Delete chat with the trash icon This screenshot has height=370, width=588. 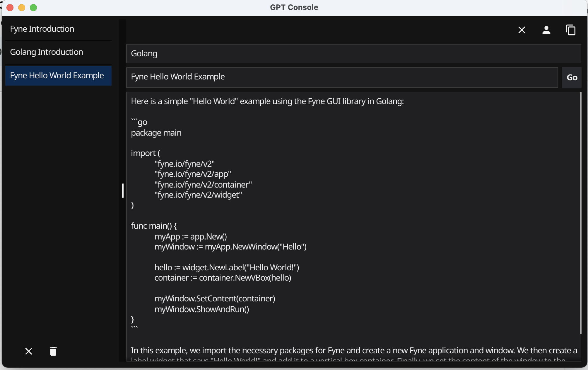53,351
